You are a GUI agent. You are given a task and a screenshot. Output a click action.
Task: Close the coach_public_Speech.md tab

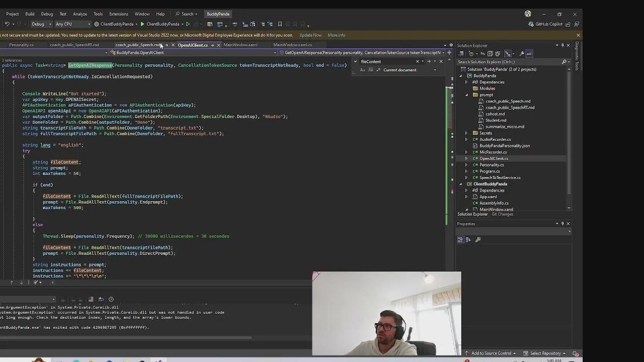point(173,45)
